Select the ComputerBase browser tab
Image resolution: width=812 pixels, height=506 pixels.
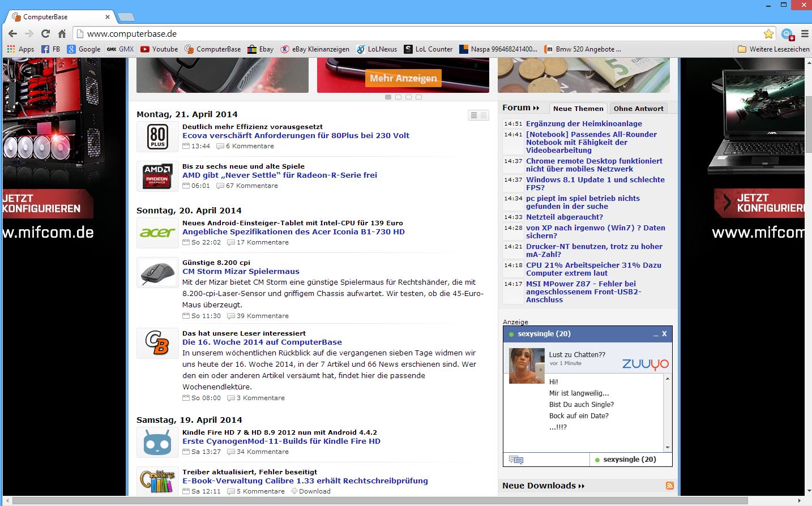coord(59,17)
